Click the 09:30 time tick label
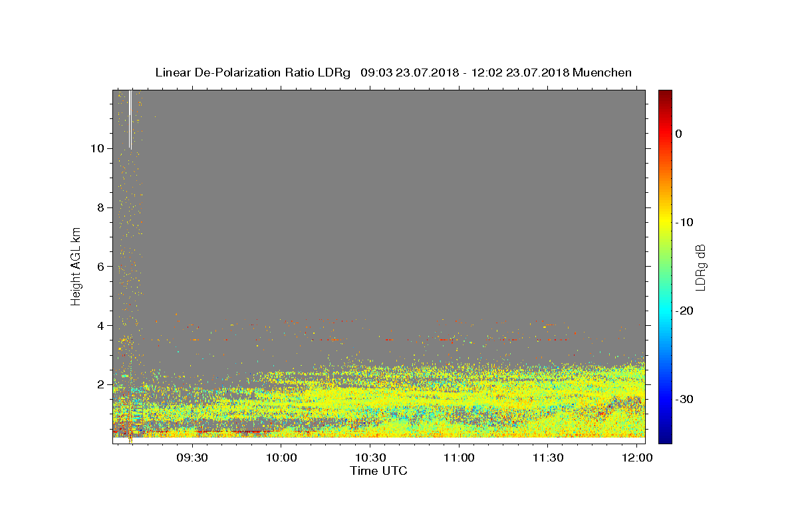 pyautogui.click(x=193, y=458)
